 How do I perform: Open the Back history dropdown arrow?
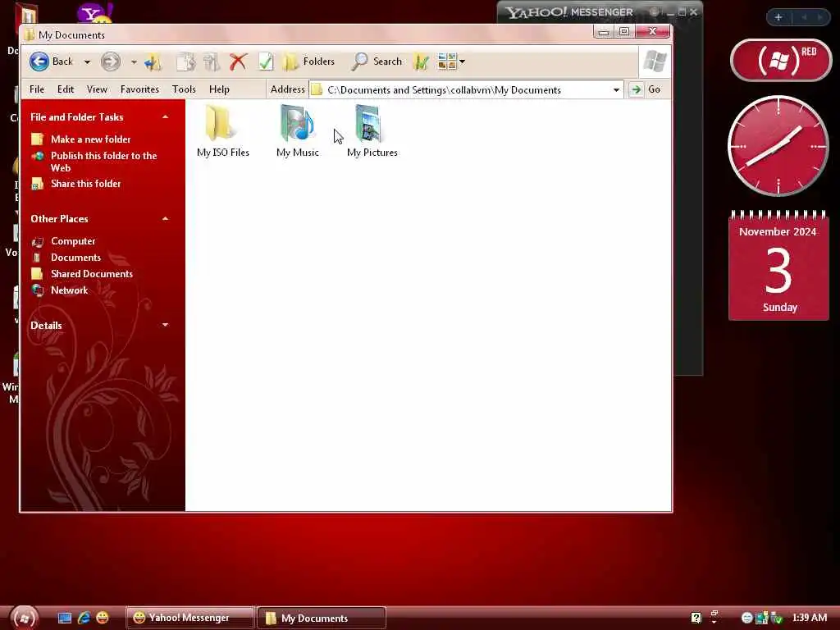87,62
